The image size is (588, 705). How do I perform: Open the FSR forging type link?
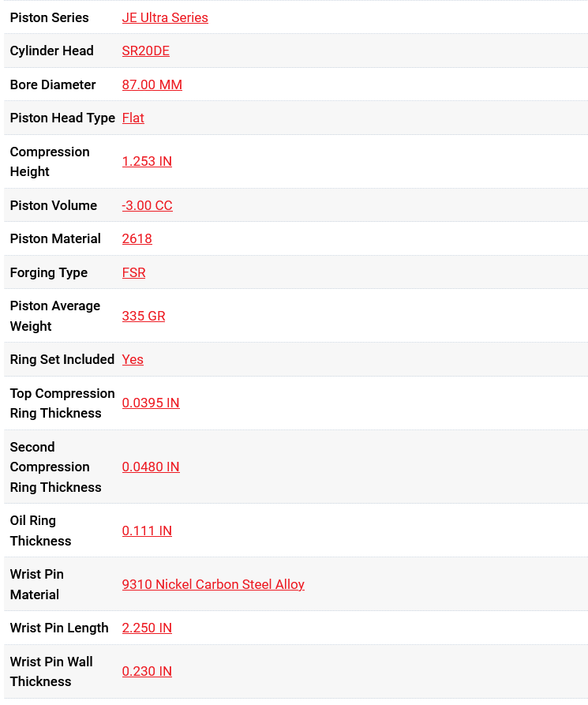pos(133,272)
